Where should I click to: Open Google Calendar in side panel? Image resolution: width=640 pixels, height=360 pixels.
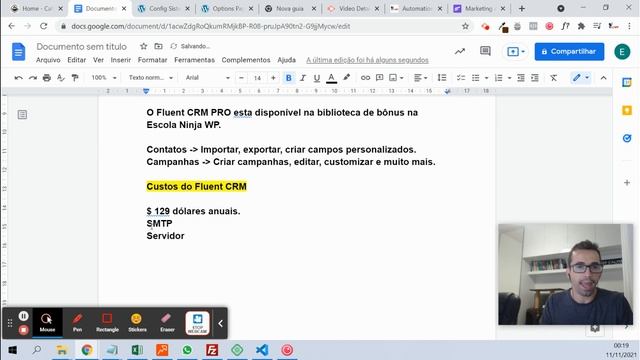click(x=627, y=82)
